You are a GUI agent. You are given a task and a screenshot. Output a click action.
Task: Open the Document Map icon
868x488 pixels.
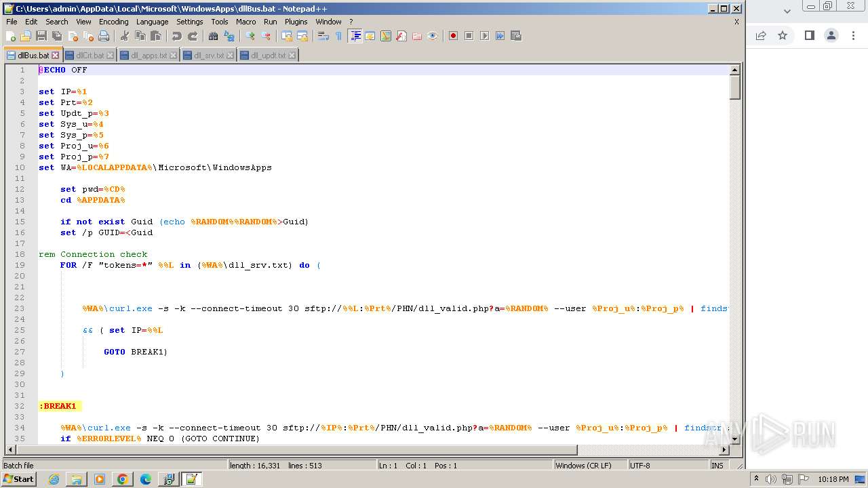click(x=386, y=36)
